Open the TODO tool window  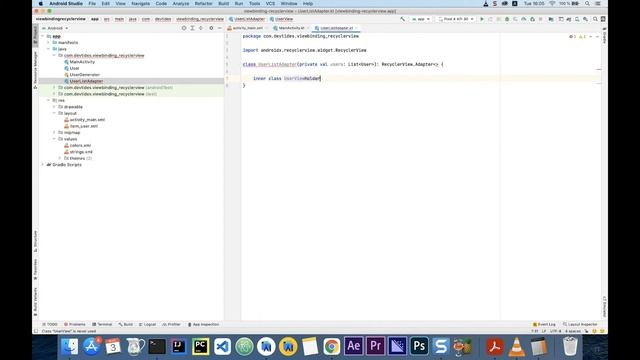pyautogui.click(x=50, y=324)
